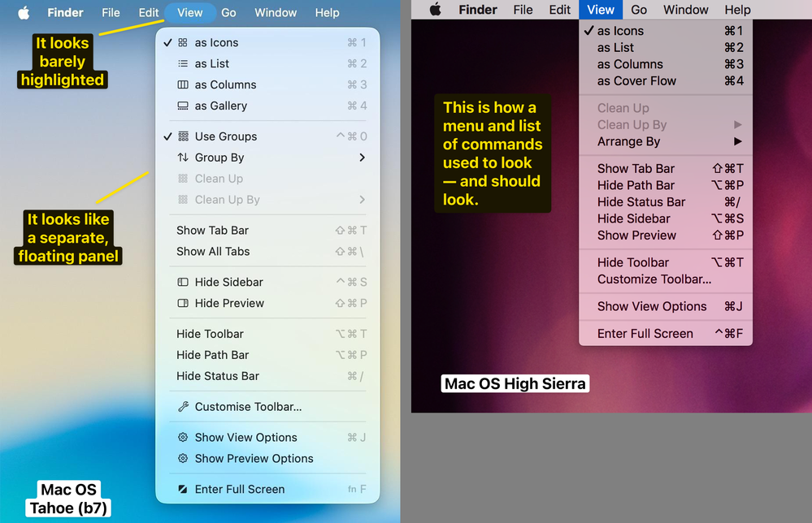Click the Use Groups grid icon
The height and width of the screenshot is (523, 812).
coord(183,136)
